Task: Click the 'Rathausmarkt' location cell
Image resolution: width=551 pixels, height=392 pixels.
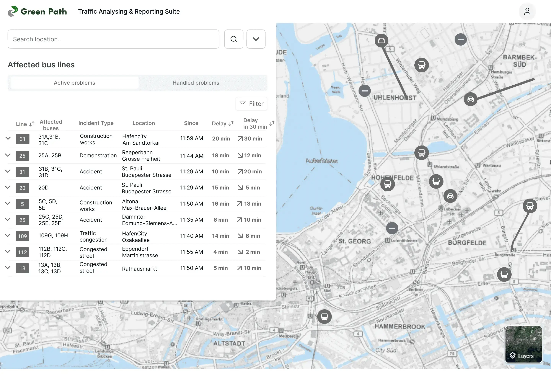Action: [139, 269]
